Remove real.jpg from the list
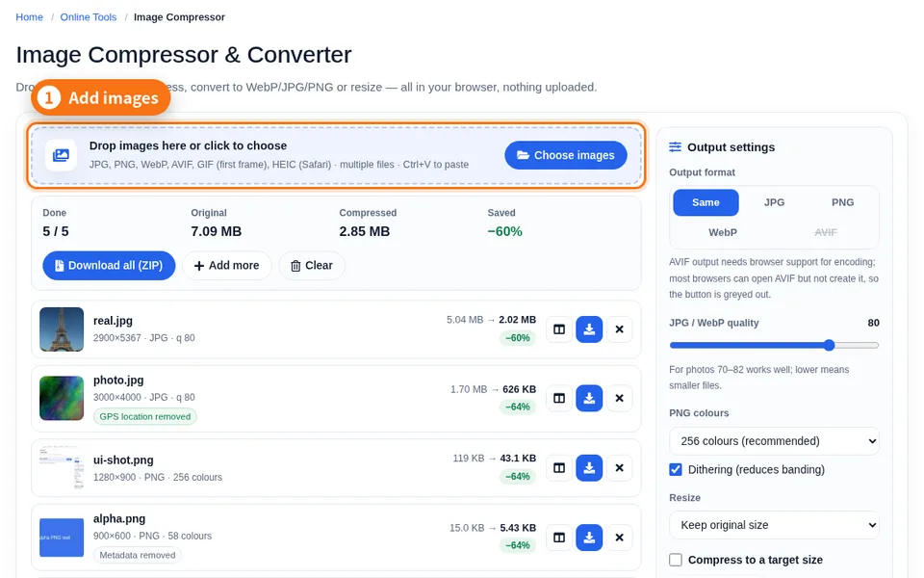 (619, 329)
